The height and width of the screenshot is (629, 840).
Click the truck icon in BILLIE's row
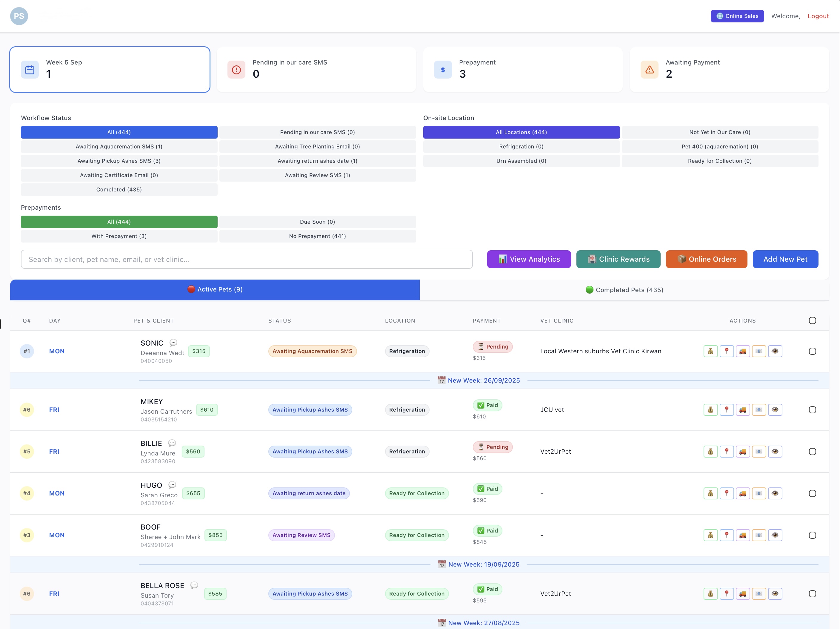pyautogui.click(x=743, y=452)
